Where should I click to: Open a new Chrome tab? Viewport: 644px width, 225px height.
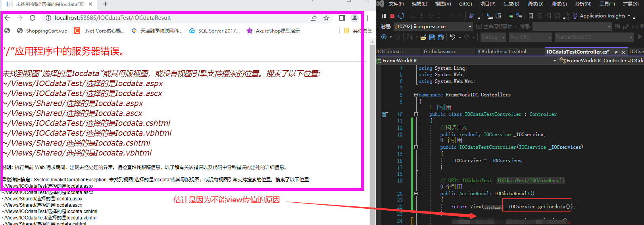coord(106,4)
